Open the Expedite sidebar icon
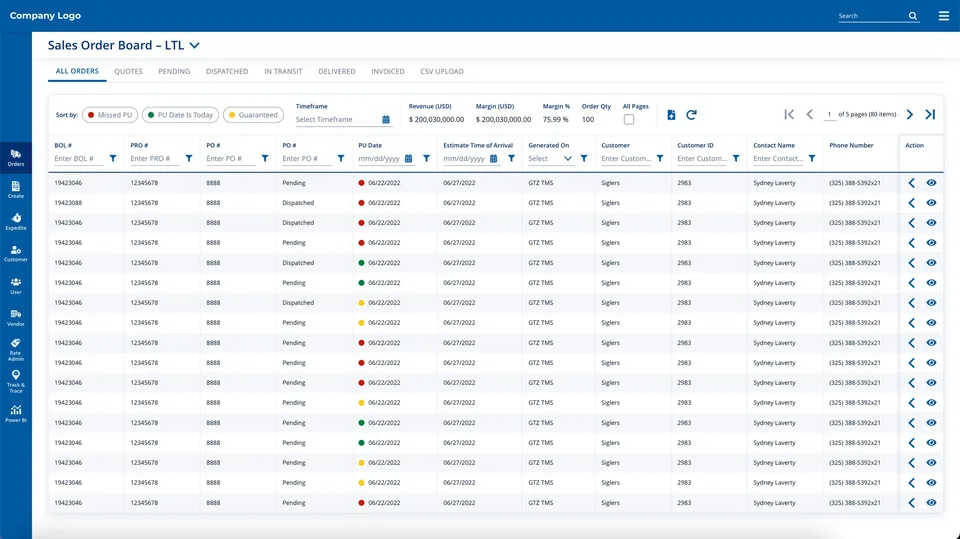The image size is (960, 539). [x=16, y=221]
